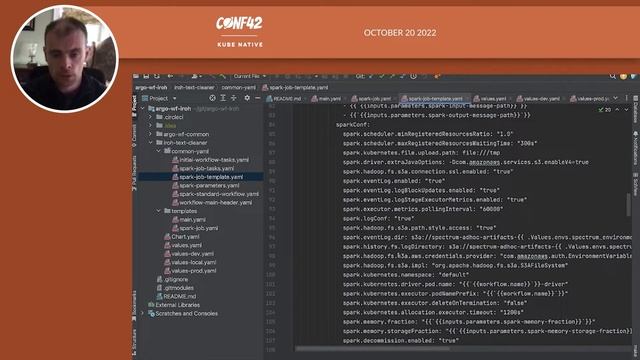Click argo-wf-iroh in the breadcrumb bar
Viewport: 640px width, 360px height.
coord(151,87)
